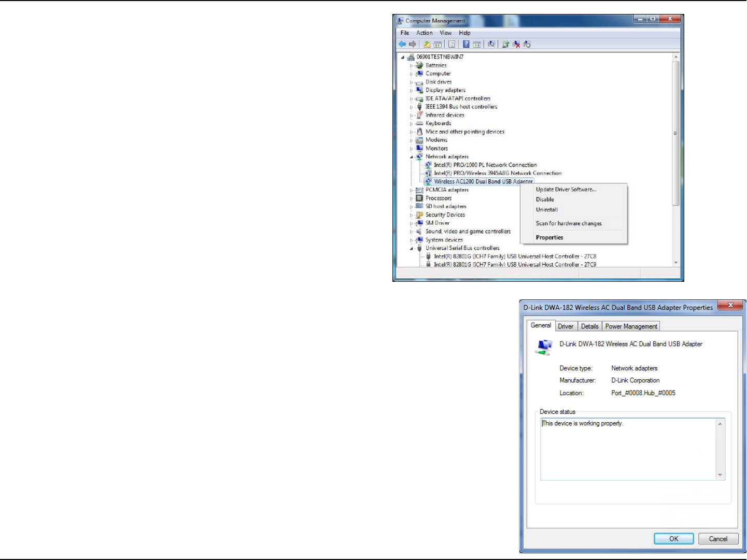
Task: Expand the IDE ATA/ATAPI controllers arrow
Action: click(x=412, y=99)
